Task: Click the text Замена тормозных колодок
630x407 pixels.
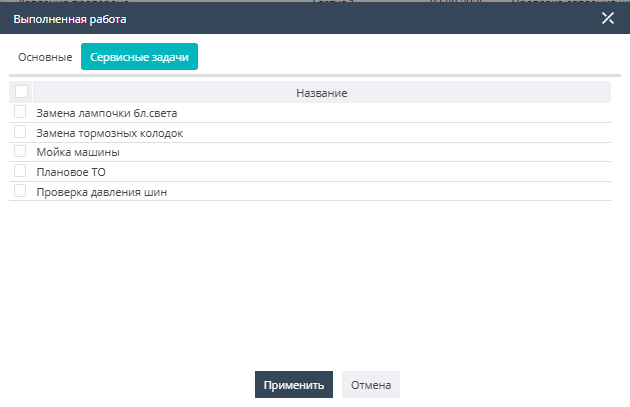Action: (x=110, y=133)
